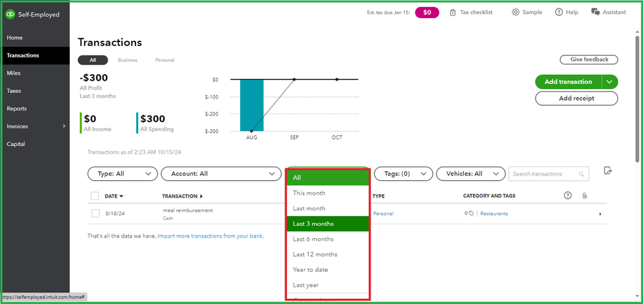Click the tag icon in meal reimbursement row

(472, 214)
